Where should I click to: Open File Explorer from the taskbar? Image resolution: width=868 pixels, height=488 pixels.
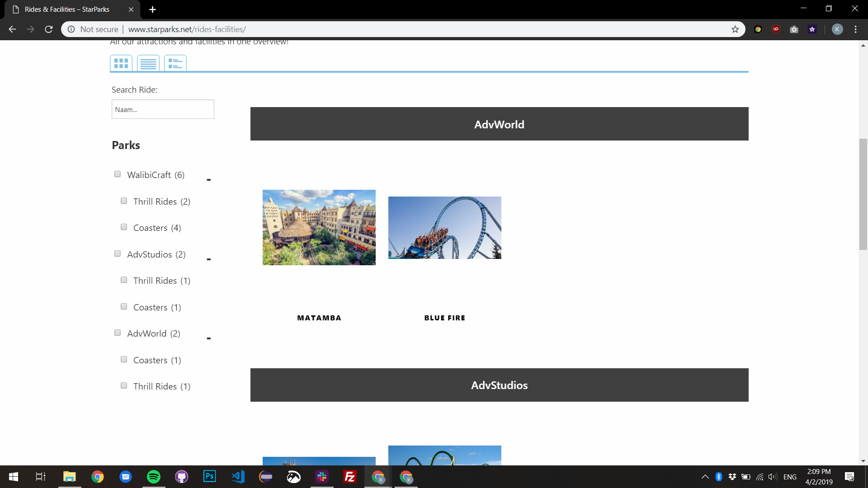69,477
